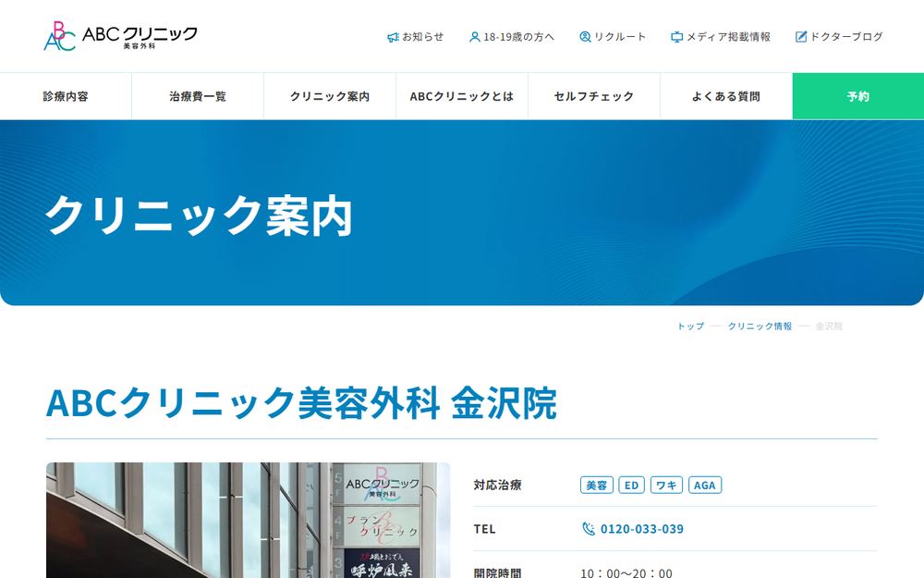Go to トップ in the breadcrumb
The width and height of the screenshot is (924, 578).
tap(690, 326)
